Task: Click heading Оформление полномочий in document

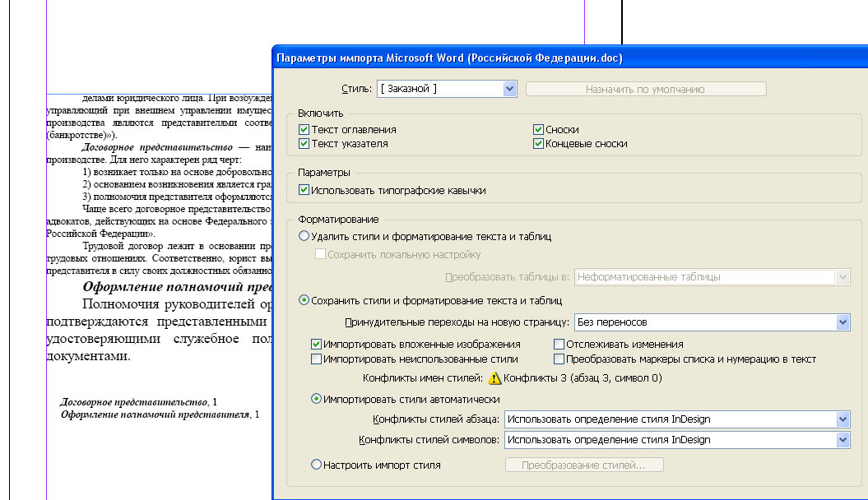Action: tap(177, 286)
